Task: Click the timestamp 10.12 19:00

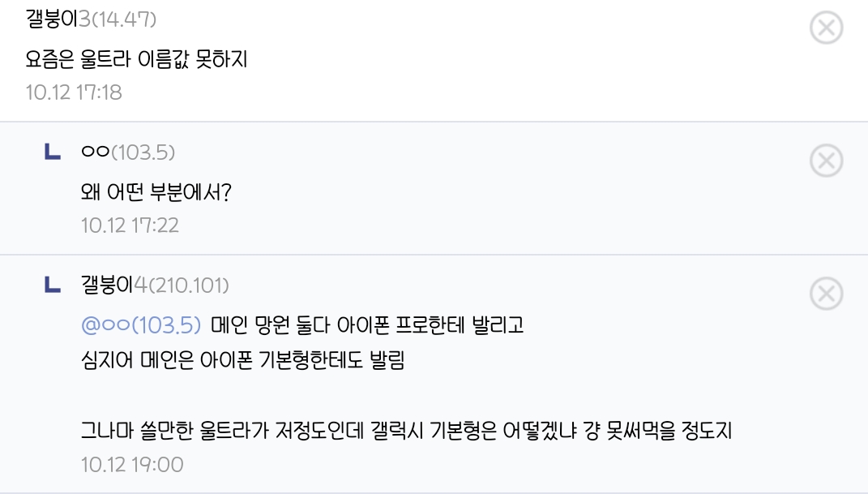Action: tap(132, 465)
